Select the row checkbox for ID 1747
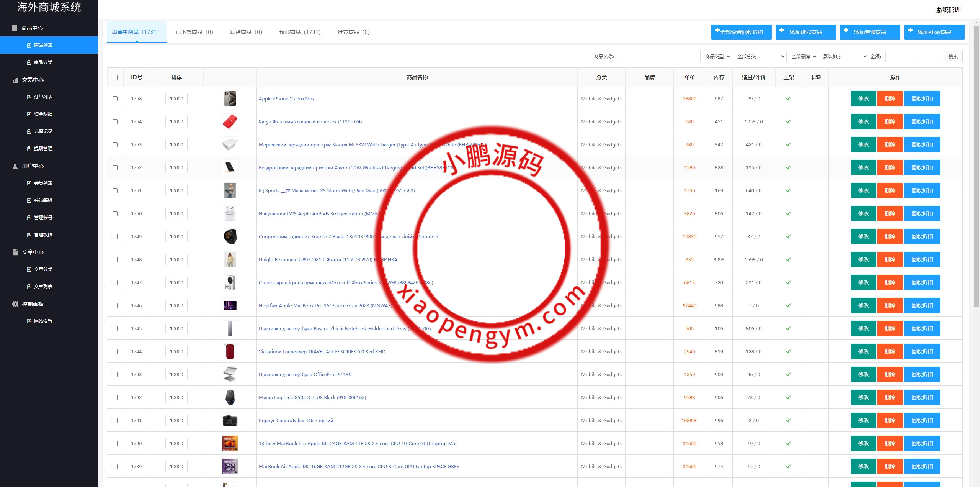The image size is (980, 487). coord(115,283)
